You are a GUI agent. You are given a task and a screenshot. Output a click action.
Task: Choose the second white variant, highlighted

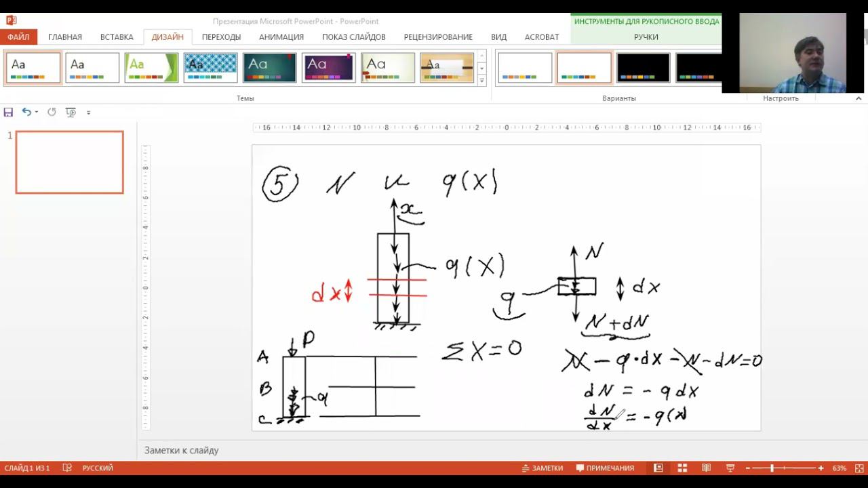point(584,68)
